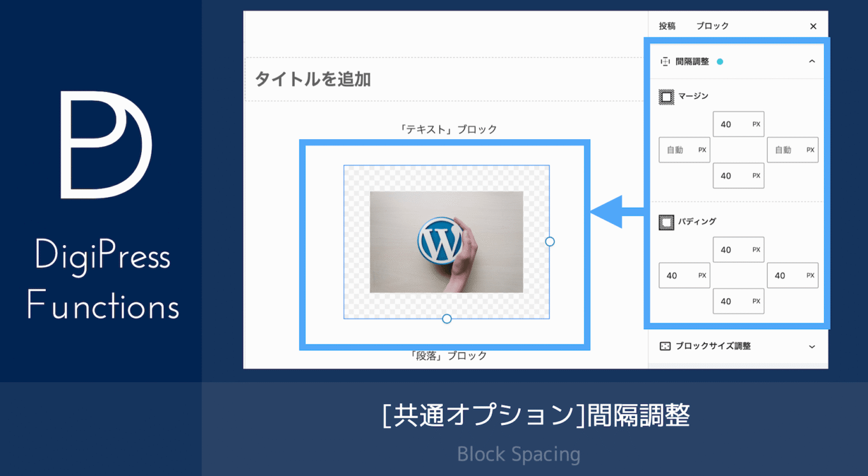Viewport: 868px width, 476px height.
Task: Focus the padding bottom 40 field
Action: (738, 301)
